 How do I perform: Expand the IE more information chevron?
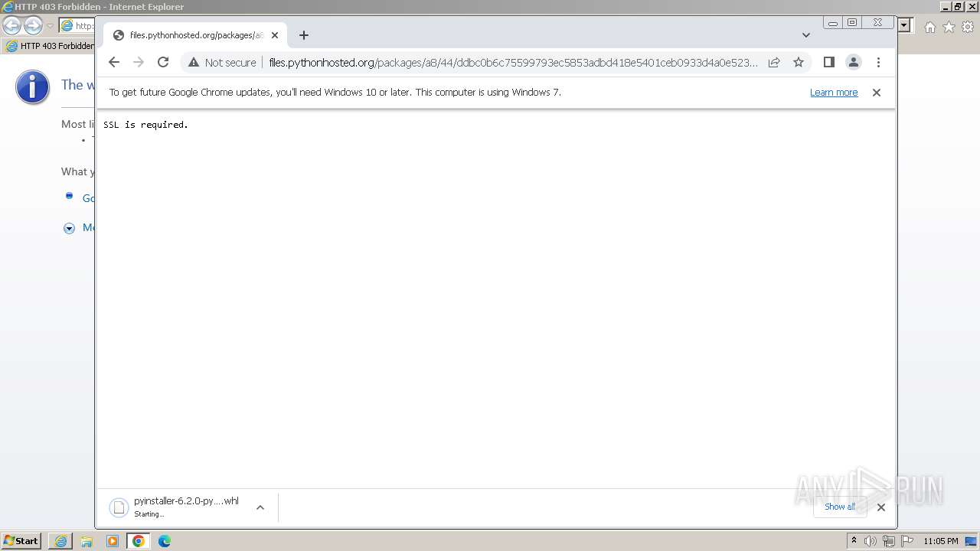pyautogui.click(x=69, y=228)
